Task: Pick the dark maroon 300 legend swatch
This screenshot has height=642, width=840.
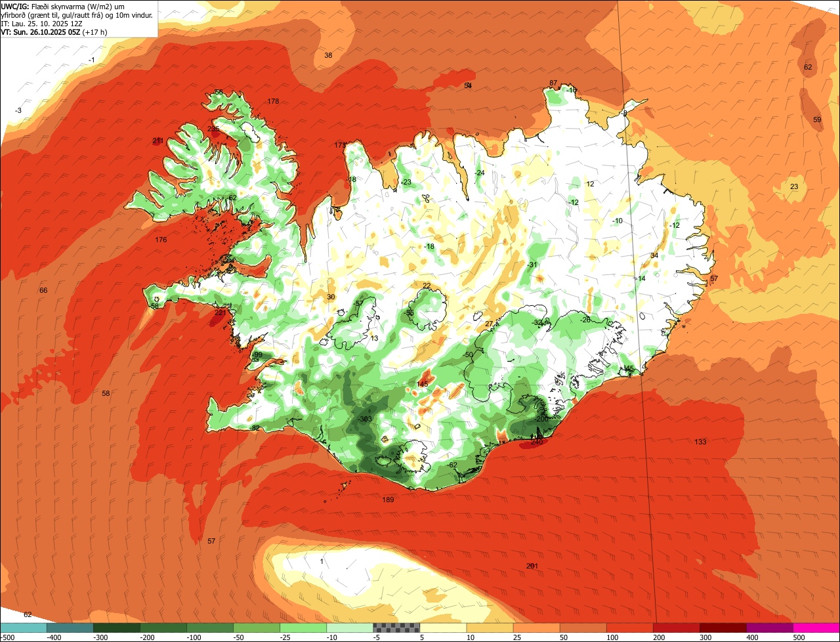Action: coord(723,628)
